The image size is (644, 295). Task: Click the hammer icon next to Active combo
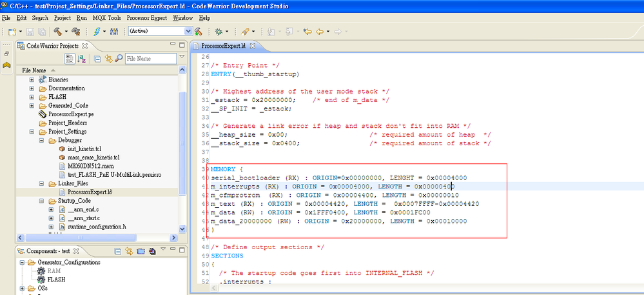click(199, 31)
